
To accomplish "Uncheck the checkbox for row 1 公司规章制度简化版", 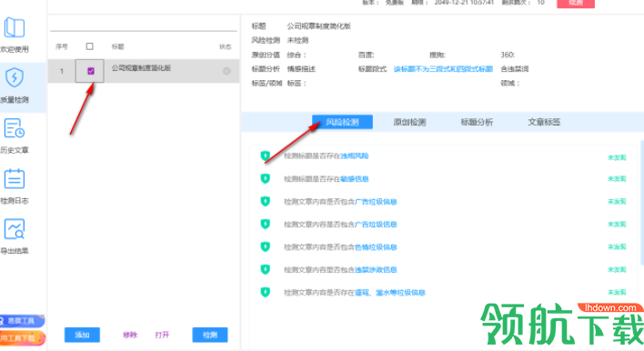I will 91,71.
